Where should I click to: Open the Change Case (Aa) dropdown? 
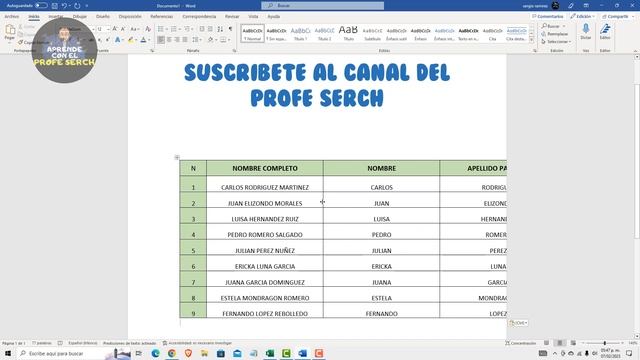[134, 29]
